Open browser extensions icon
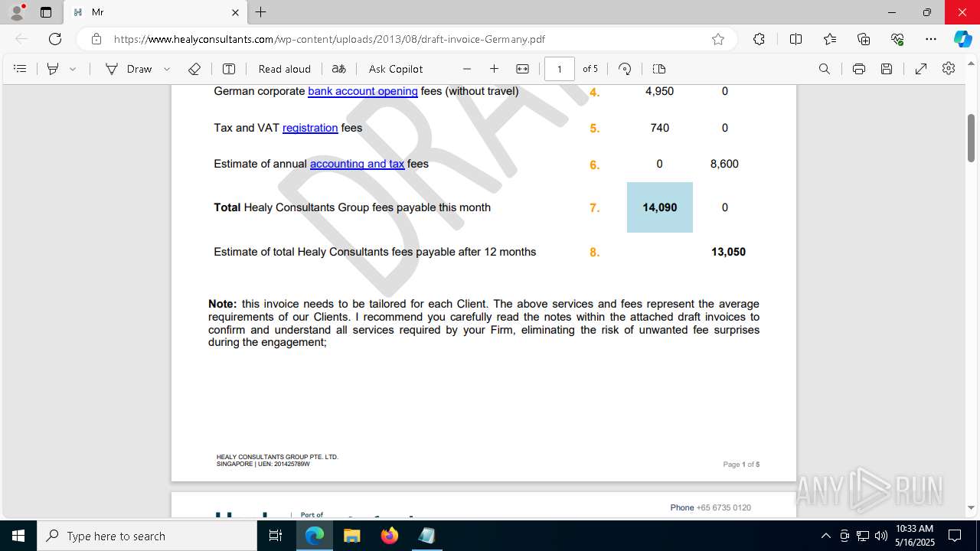980x551 pixels. click(x=759, y=39)
